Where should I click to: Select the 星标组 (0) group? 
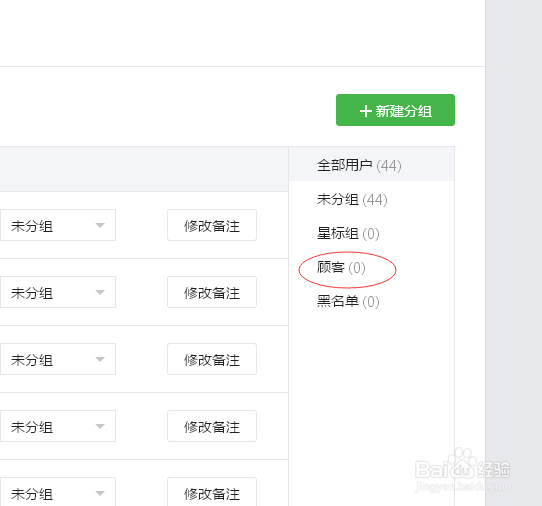click(x=348, y=233)
